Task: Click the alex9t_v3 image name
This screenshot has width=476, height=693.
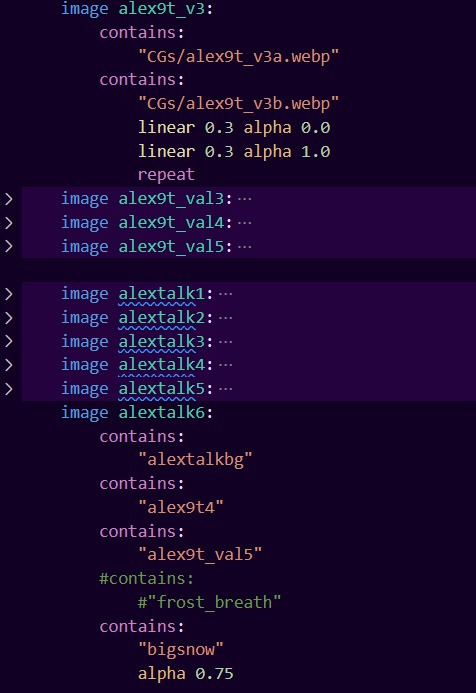Action: [x=162, y=8]
